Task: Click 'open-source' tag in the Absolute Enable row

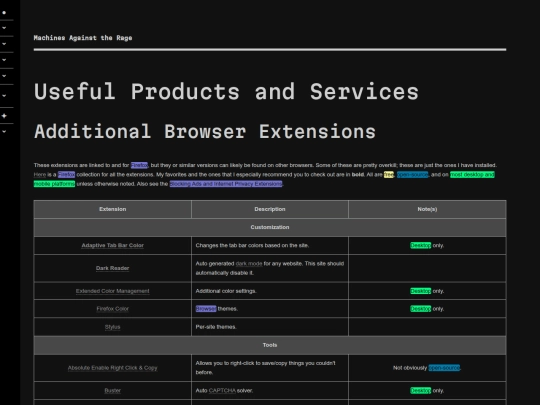Action: pos(444,368)
